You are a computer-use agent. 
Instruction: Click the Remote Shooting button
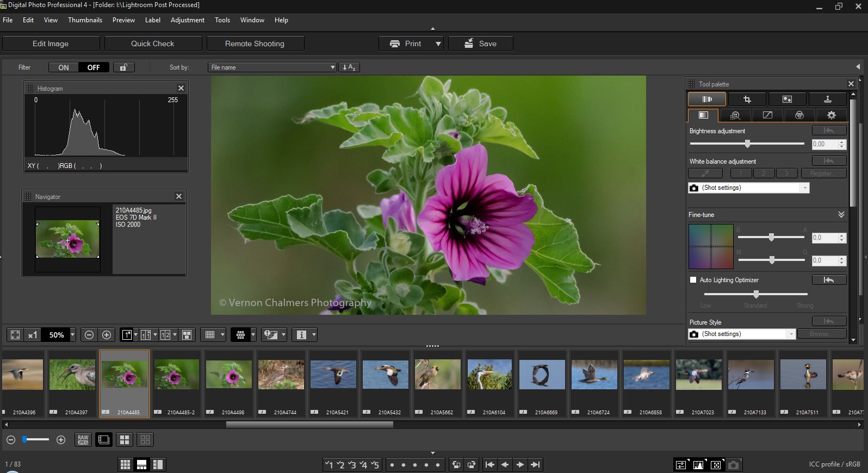pos(255,43)
